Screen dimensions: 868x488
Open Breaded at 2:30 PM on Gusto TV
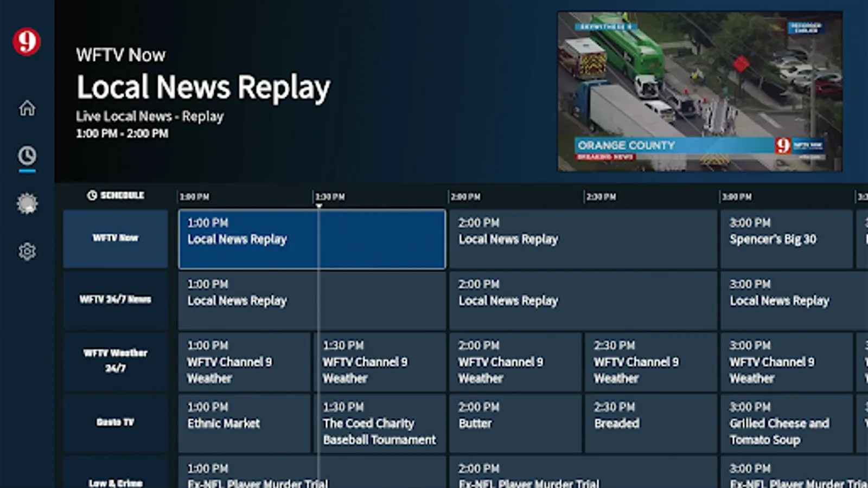coord(651,423)
